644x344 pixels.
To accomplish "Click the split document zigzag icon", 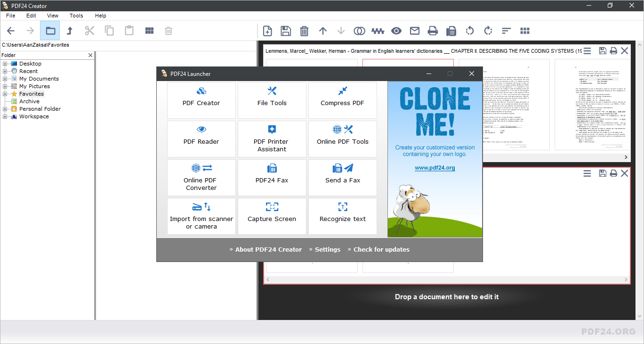I will pyautogui.click(x=378, y=31).
